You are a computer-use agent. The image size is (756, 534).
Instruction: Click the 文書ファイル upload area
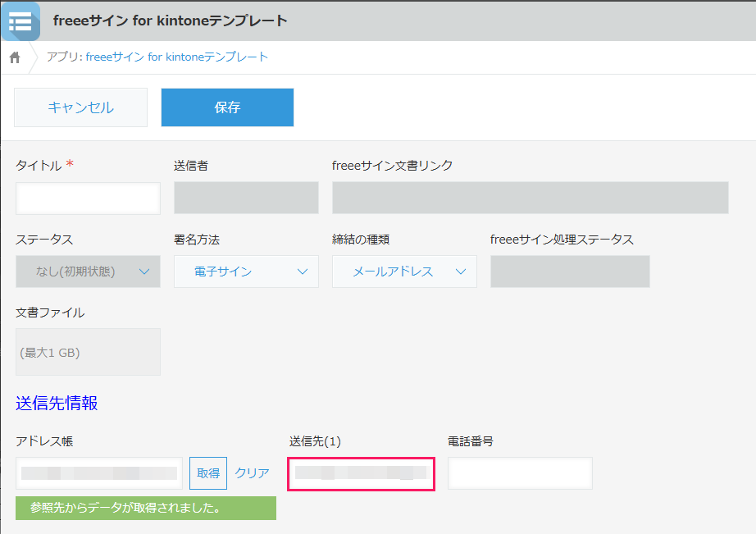pos(88,352)
